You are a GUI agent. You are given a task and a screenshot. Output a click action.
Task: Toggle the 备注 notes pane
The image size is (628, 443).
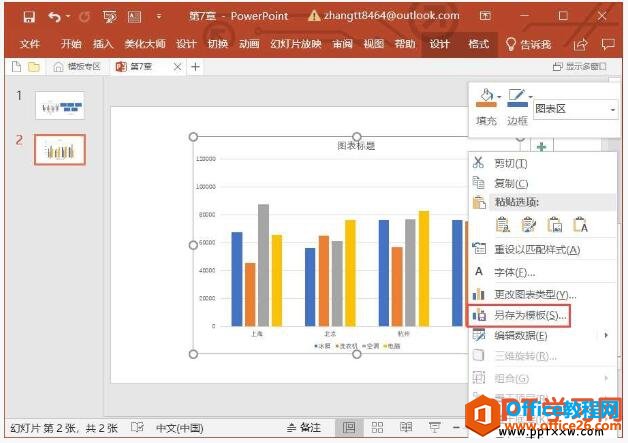point(304,428)
